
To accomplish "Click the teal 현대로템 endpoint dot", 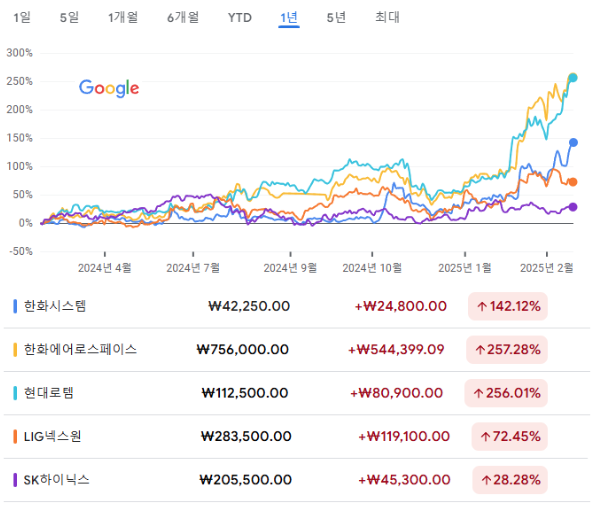I will pyautogui.click(x=573, y=78).
